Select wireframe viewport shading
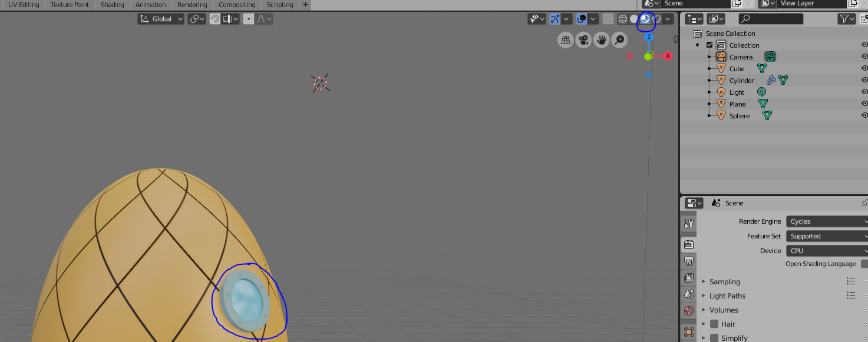868x342 pixels. coord(623,19)
